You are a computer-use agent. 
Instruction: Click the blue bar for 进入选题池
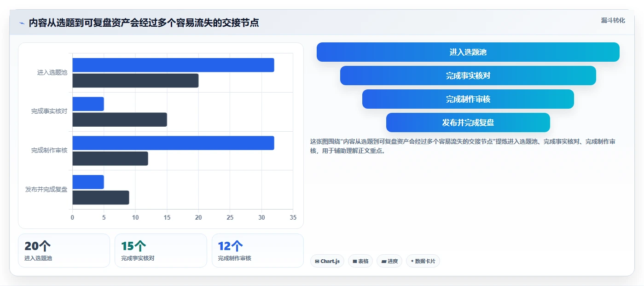tap(173, 65)
